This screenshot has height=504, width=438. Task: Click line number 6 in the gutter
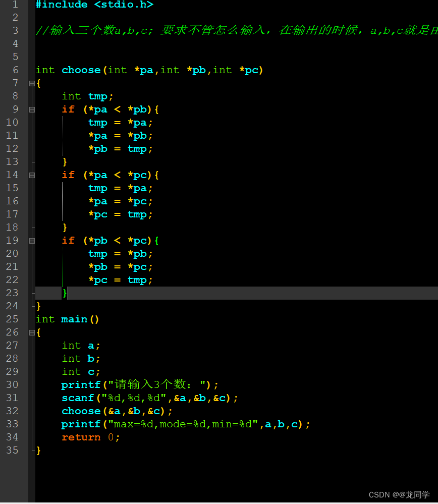15,70
